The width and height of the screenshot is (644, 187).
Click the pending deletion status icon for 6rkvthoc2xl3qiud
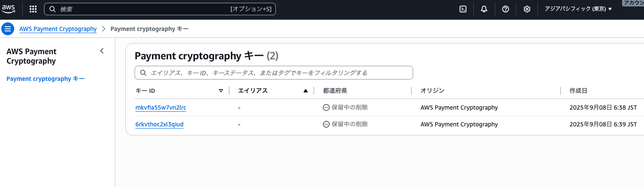point(326,124)
